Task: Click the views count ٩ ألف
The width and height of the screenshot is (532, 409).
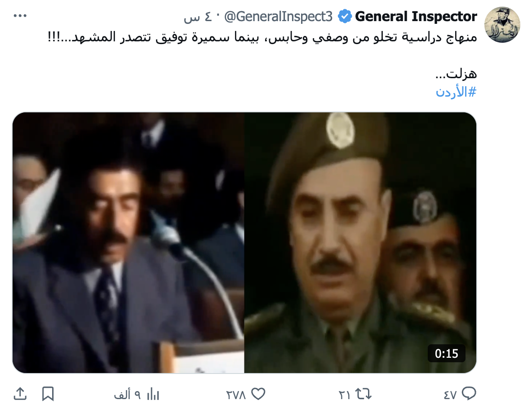Action: pyautogui.click(x=127, y=395)
